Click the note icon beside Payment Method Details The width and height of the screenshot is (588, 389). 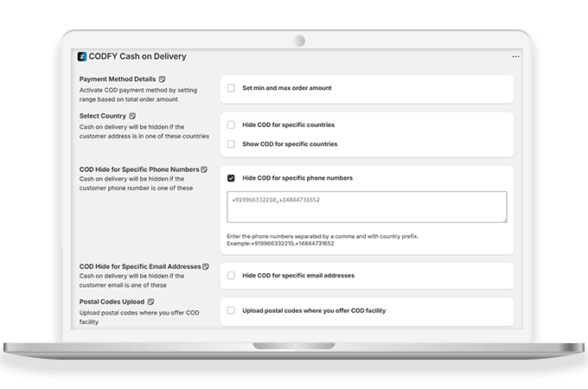tap(163, 80)
